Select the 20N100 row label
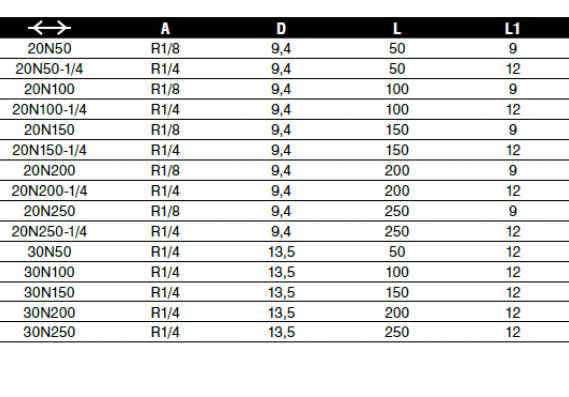569x397 pixels. [49, 89]
